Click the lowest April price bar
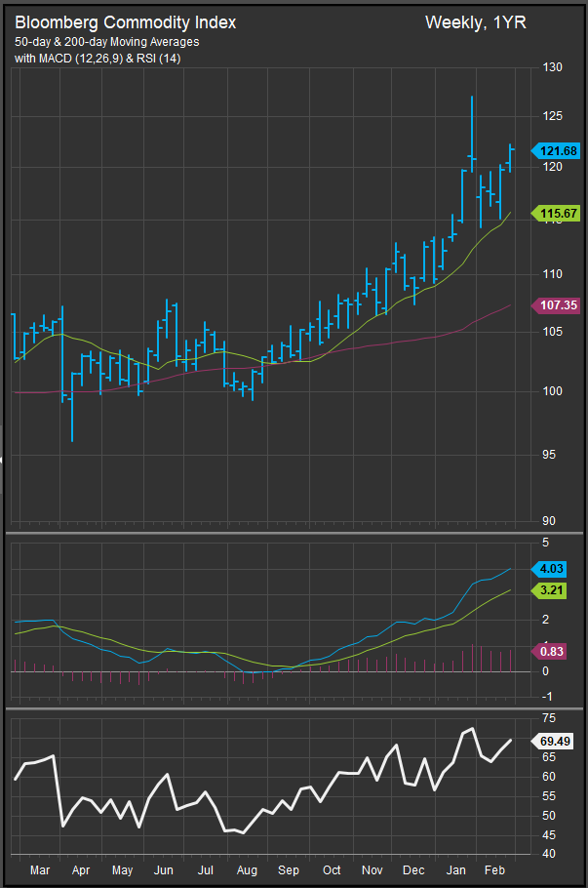588x888 pixels. point(72,415)
